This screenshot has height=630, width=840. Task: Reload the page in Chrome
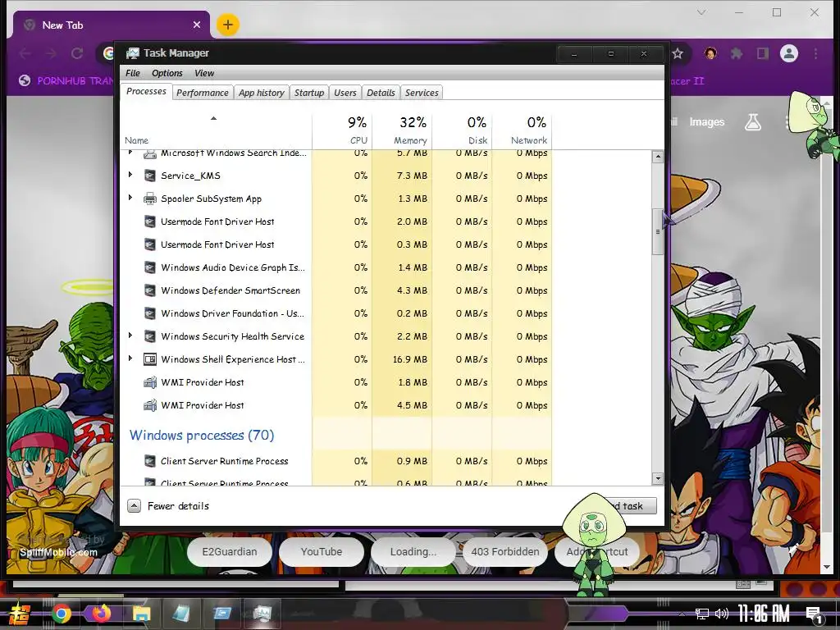77,53
